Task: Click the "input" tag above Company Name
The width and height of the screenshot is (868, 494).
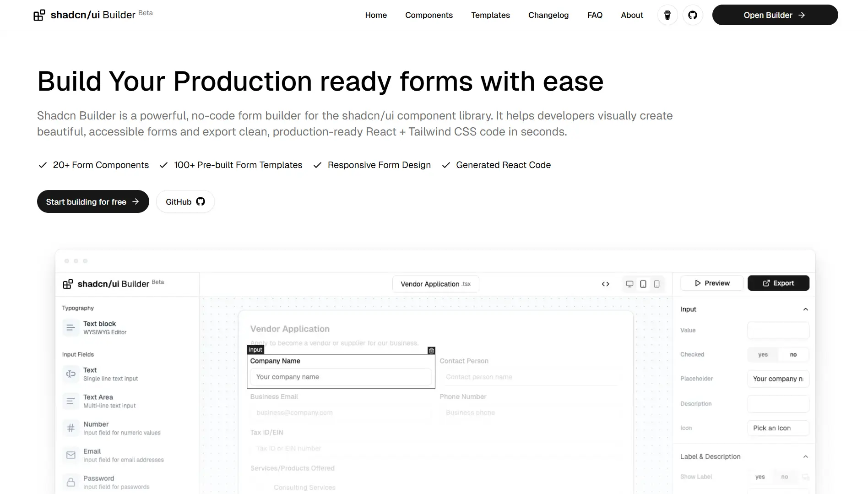Action: [255, 350]
